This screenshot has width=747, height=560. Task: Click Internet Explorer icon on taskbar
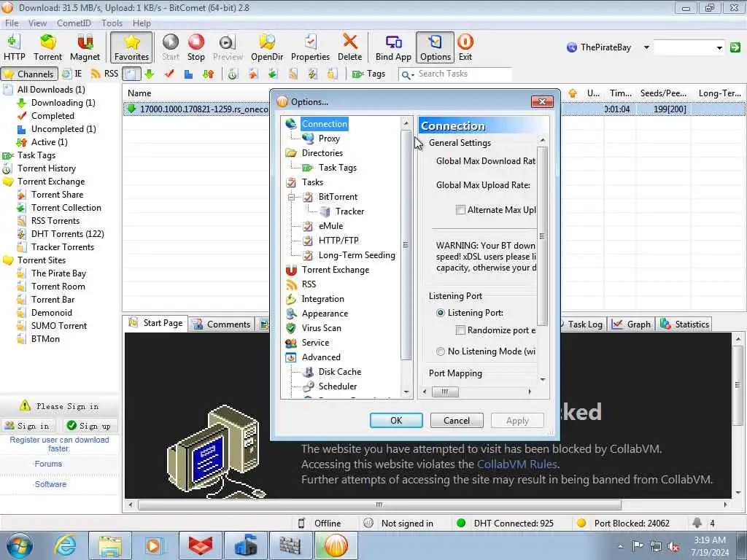click(65, 545)
